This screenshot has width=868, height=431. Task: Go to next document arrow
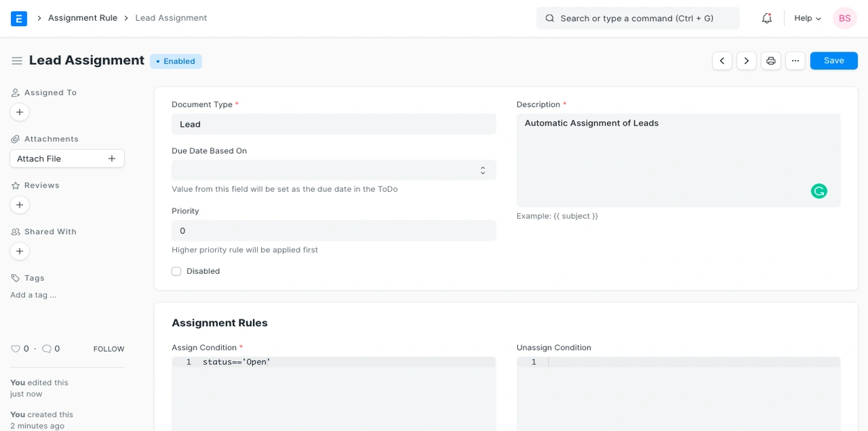tap(746, 61)
